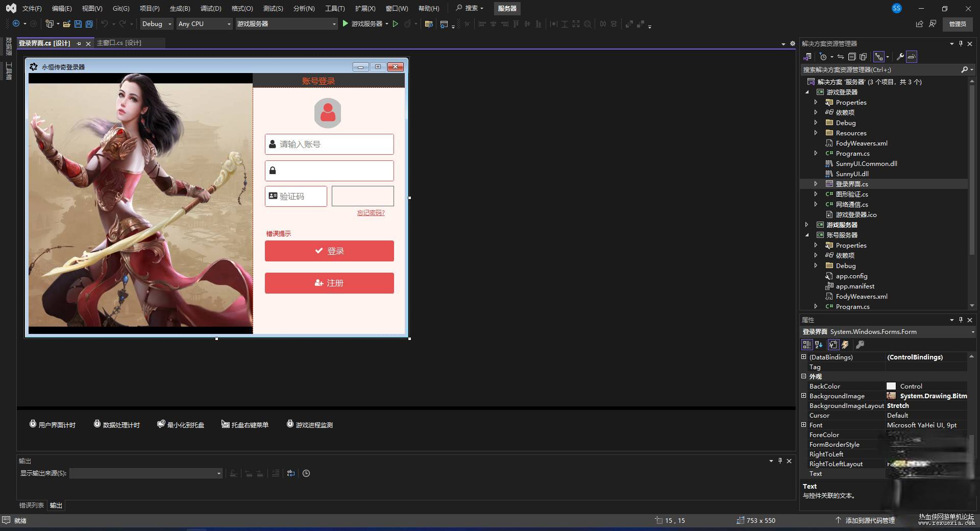Pin the 登录界面.cs design tab
Screen dimensions: 980x531
point(79,43)
